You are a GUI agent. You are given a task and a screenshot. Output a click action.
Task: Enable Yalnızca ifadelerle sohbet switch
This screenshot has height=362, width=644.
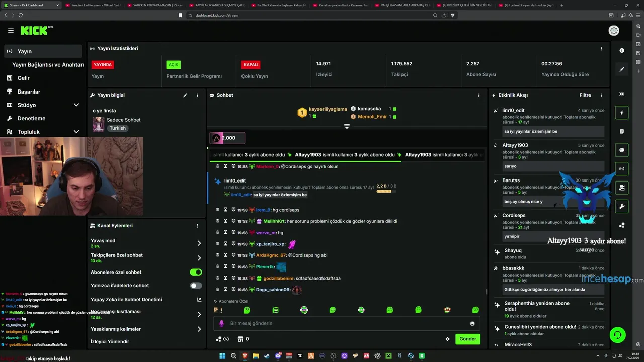pyautogui.click(x=196, y=286)
